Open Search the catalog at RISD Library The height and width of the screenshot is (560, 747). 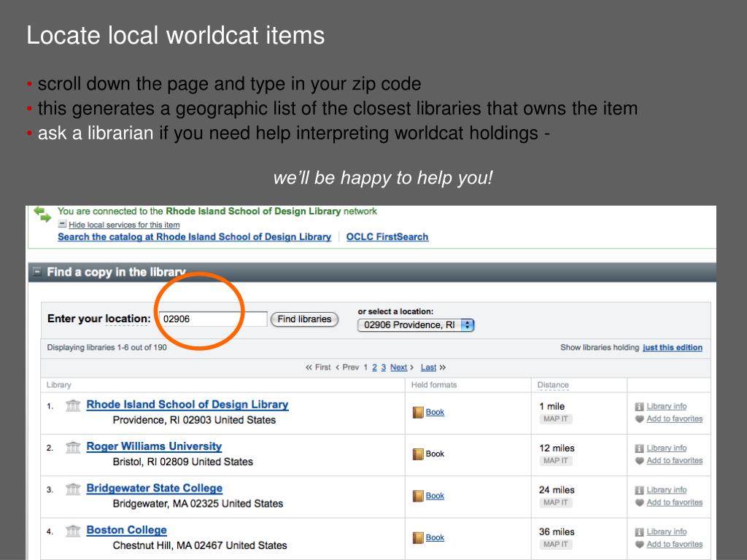tap(194, 237)
